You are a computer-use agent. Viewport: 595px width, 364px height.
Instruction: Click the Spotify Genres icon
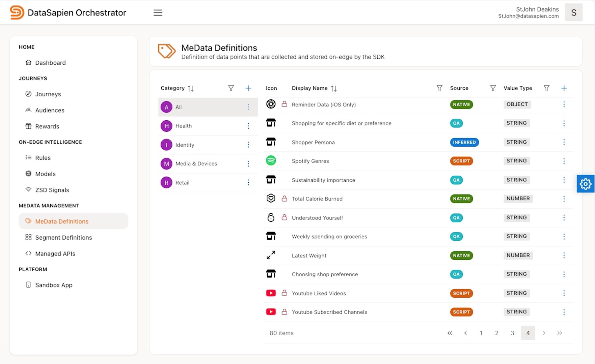271,161
